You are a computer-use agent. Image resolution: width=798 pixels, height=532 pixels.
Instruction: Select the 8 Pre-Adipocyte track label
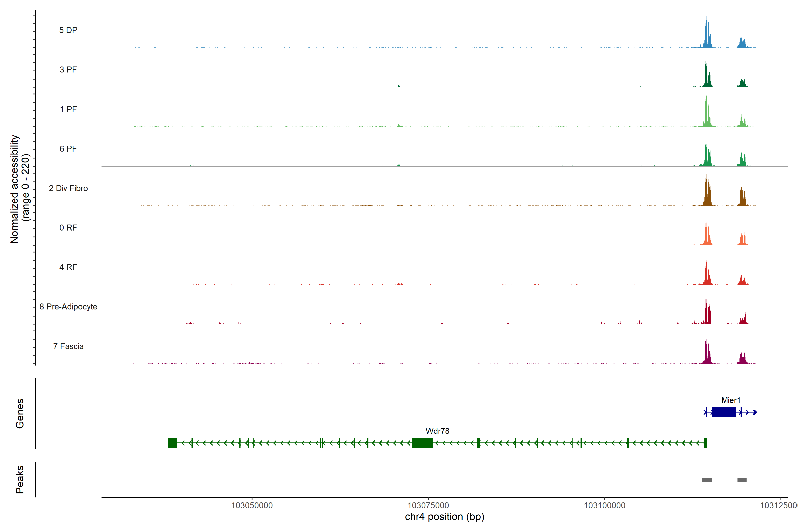(68, 307)
